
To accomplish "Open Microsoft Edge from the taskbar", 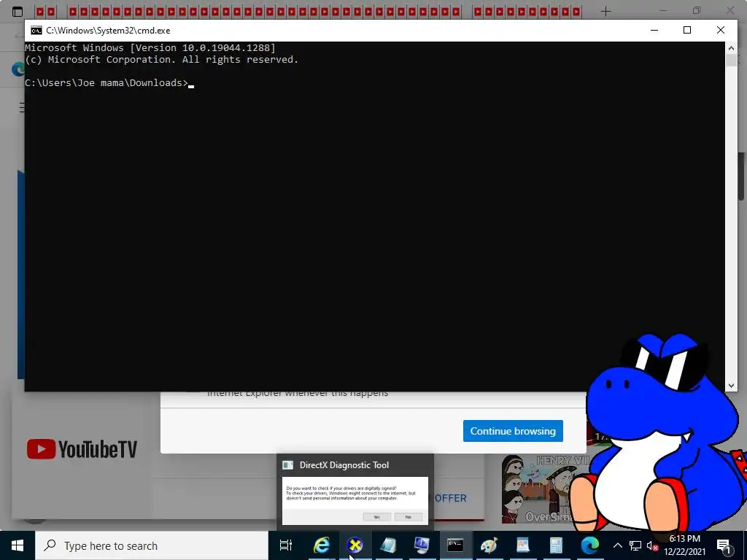I will pos(589,545).
